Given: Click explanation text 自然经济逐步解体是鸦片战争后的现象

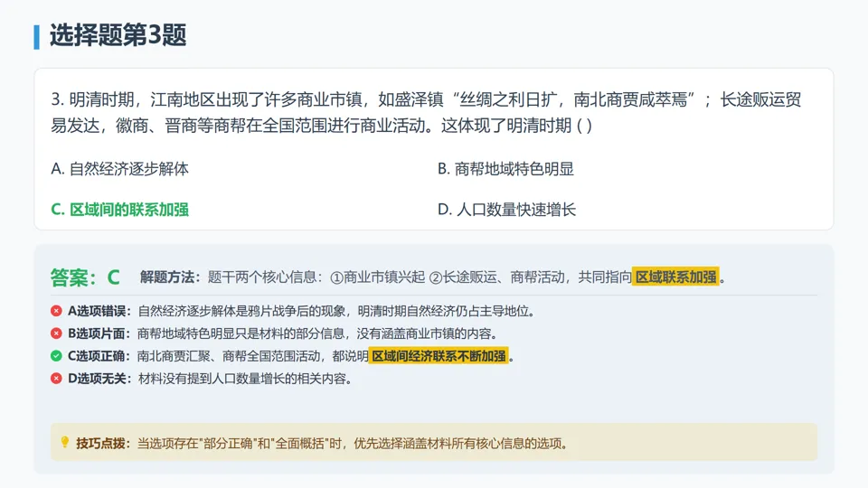Looking at the screenshot, I should click(x=242, y=311).
